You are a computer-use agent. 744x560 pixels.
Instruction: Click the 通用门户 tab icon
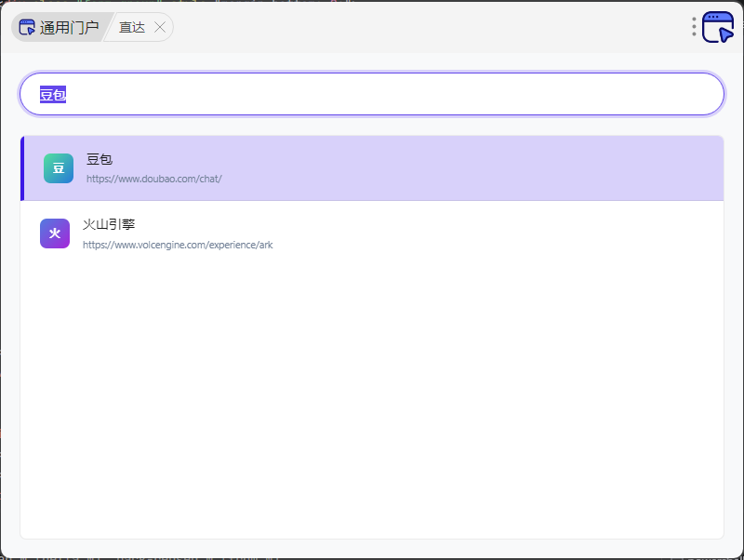27,28
